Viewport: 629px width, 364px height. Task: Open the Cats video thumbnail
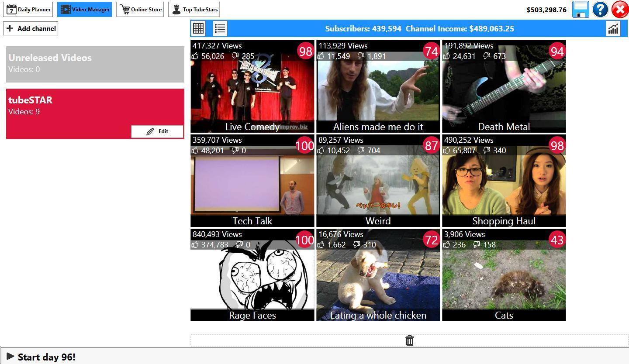[x=504, y=275]
